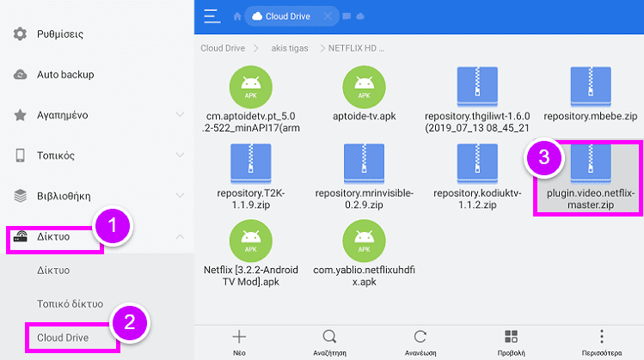This screenshot has width=644, height=360.
Task: Click the Βιβλιοθήκη stack icon
Action: coord(20,196)
